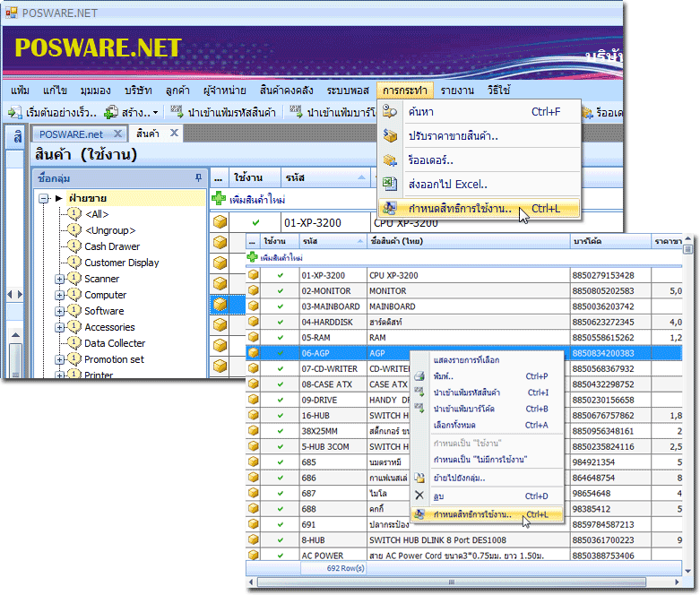Click the search icon in the action menu

(x=390, y=112)
